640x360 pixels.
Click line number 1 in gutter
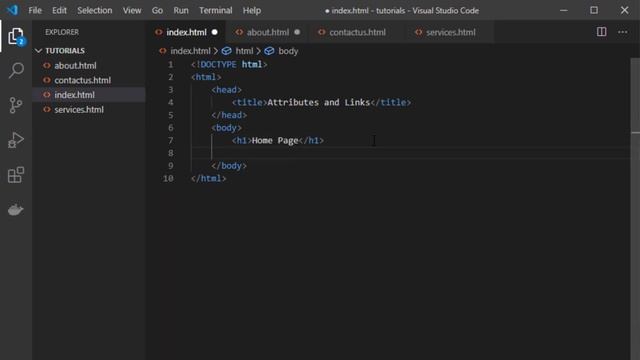coord(171,64)
